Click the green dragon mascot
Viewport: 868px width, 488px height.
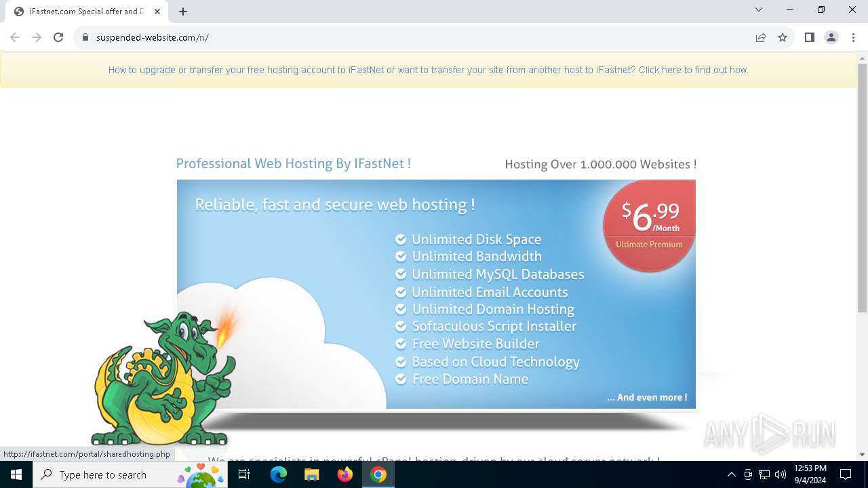coord(163,378)
